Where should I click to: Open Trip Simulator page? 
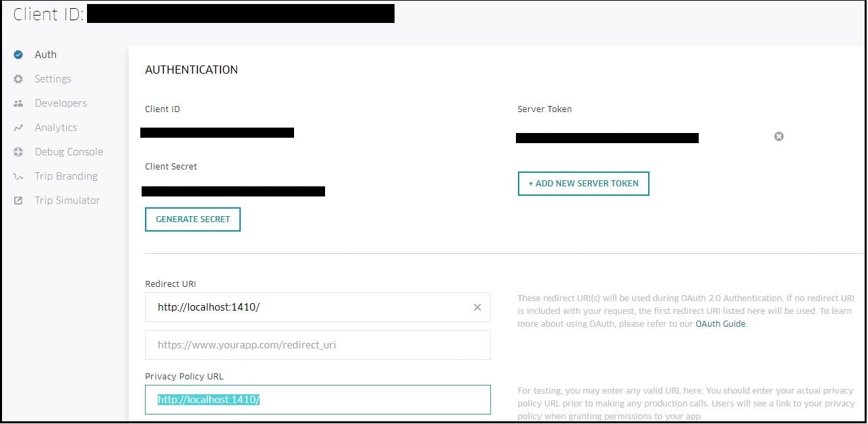pyautogui.click(x=67, y=201)
